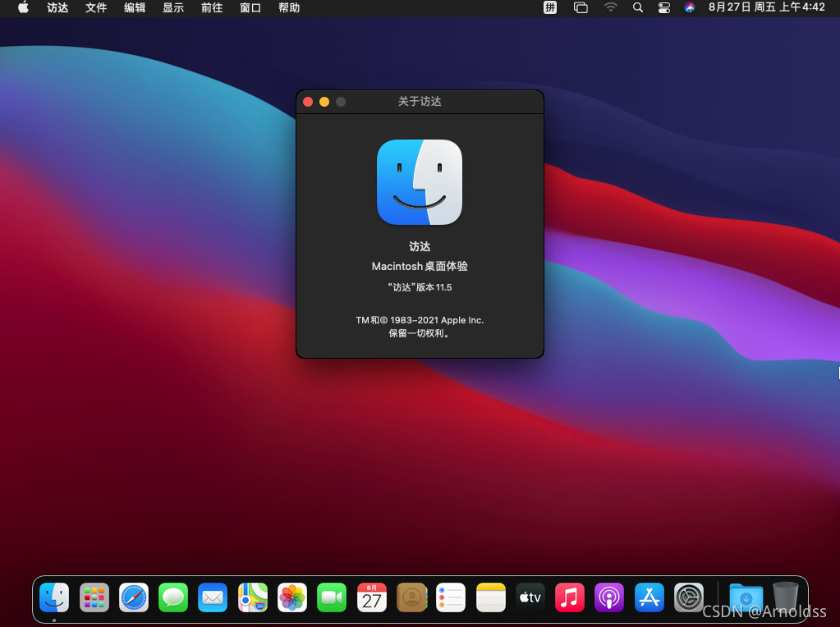Launch Apple TV from the Dock
Image resolution: width=840 pixels, height=627 pixels.
[530, 597]
